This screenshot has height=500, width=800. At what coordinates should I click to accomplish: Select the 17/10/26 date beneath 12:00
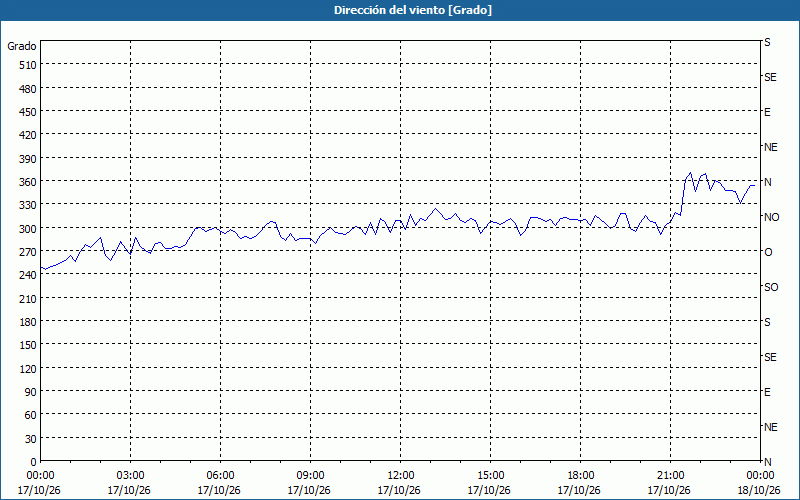click(x=399, y=490)
